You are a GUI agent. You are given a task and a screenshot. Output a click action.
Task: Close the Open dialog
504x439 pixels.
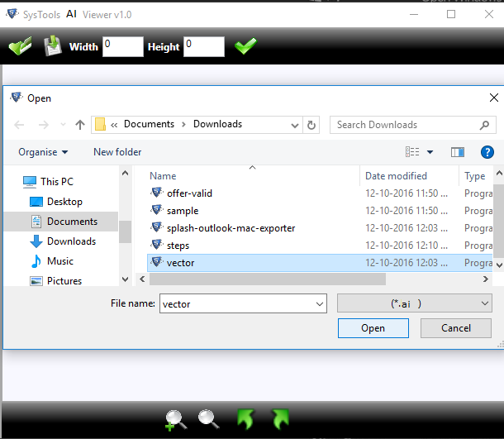[x=494, y=98]
